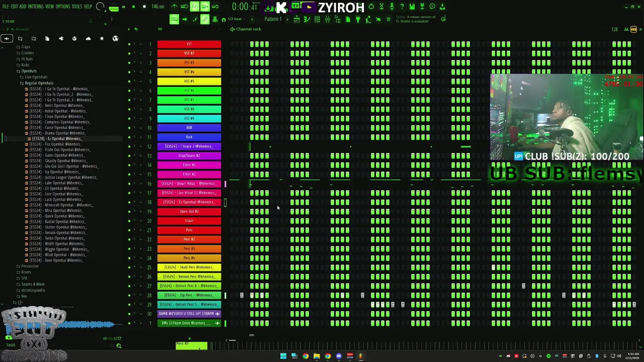Click the question mark help icon

pos(401,7)
